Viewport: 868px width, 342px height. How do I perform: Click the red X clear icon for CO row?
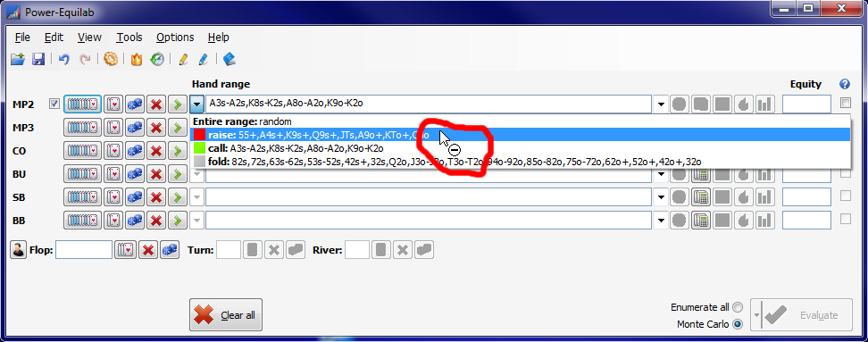tap(156, 151)
